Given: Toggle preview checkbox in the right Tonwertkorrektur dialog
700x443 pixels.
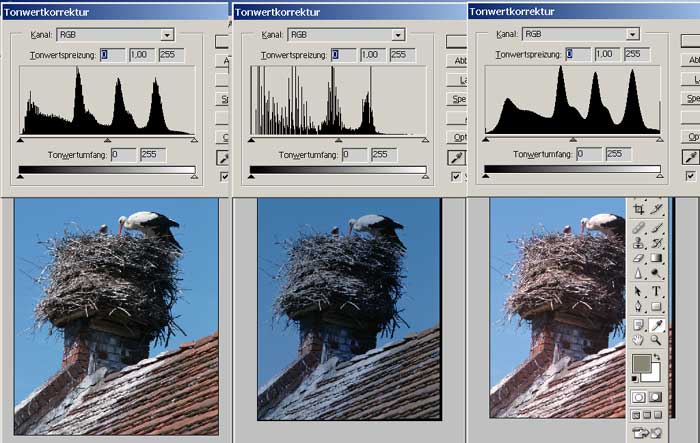Looking at the screenshot, I should pos(690,176).
